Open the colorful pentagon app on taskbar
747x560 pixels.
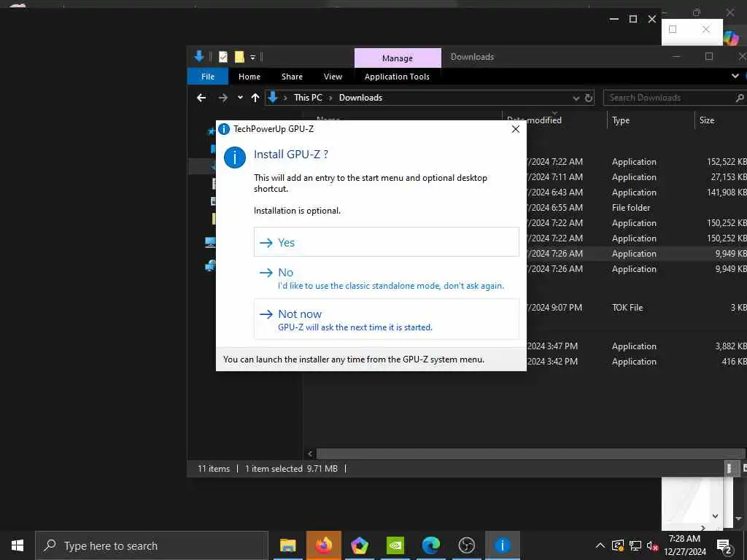[x=359, y=545]
